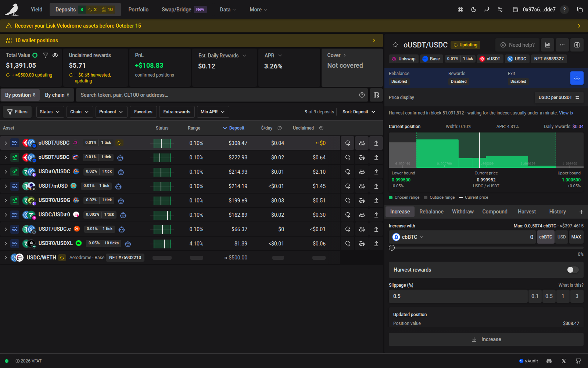Select the cbBTC amount unit button
The width and height of the screenshot is (588, 368).
click(x=546, y=237)
